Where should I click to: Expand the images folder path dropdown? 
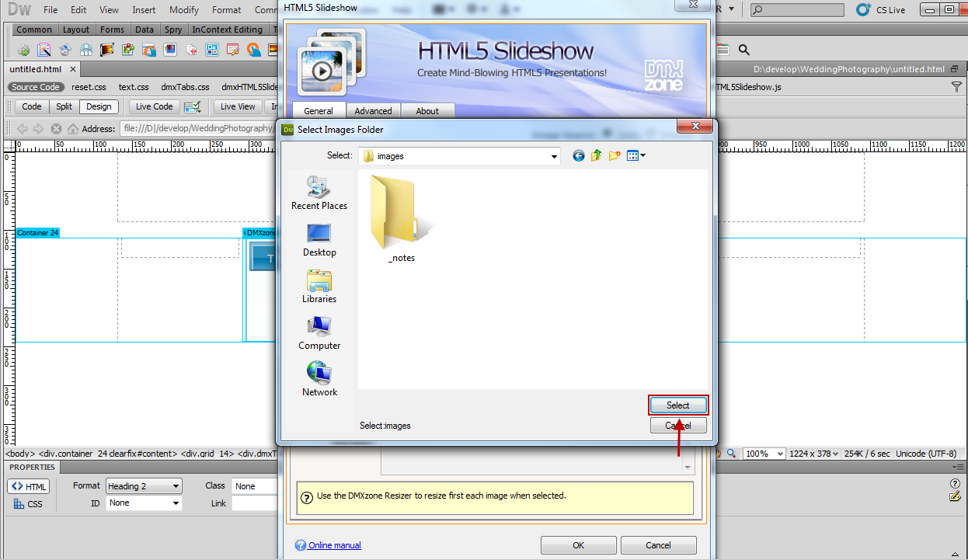pyautogui.click(x=554, y=156)
